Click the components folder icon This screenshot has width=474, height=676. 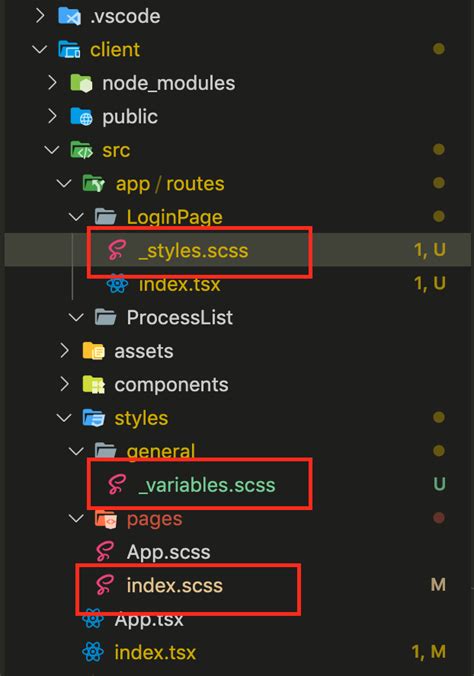(x=94, y=385)
